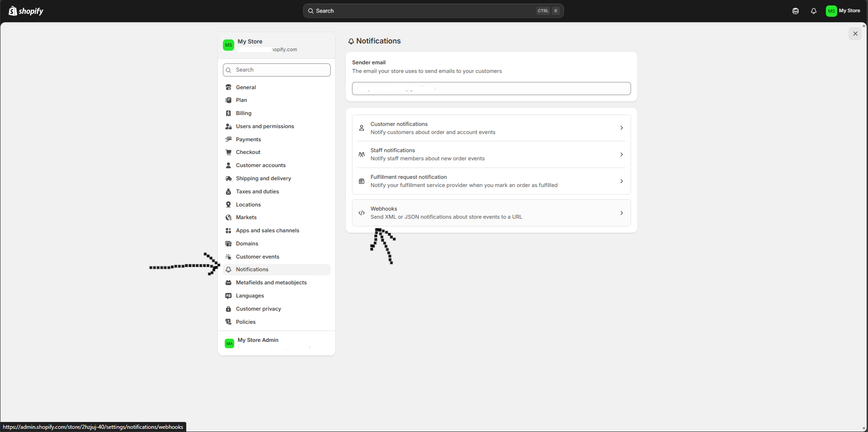Click the Payments icon in sidebar
This screenshot has height=432, width=868.
pyautogui.click(x=229, y=139)
